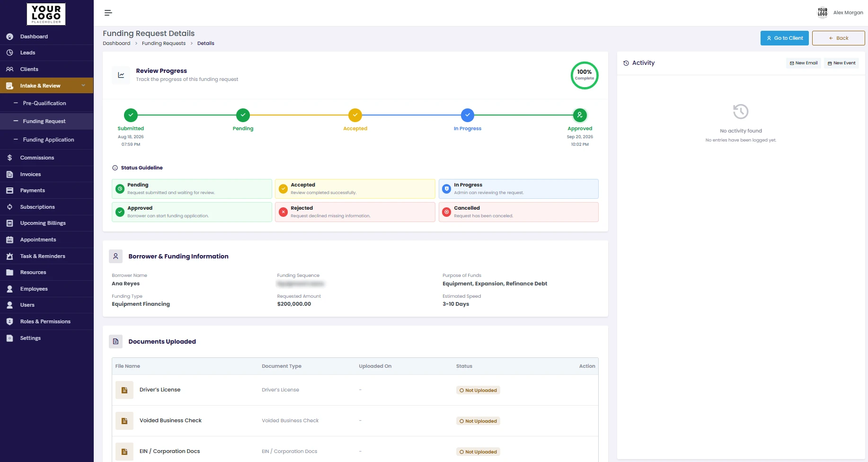Screen dimensions: 868x462
Task: Click the Borrower & Funding Information person icon
Action: click(115, 256)
